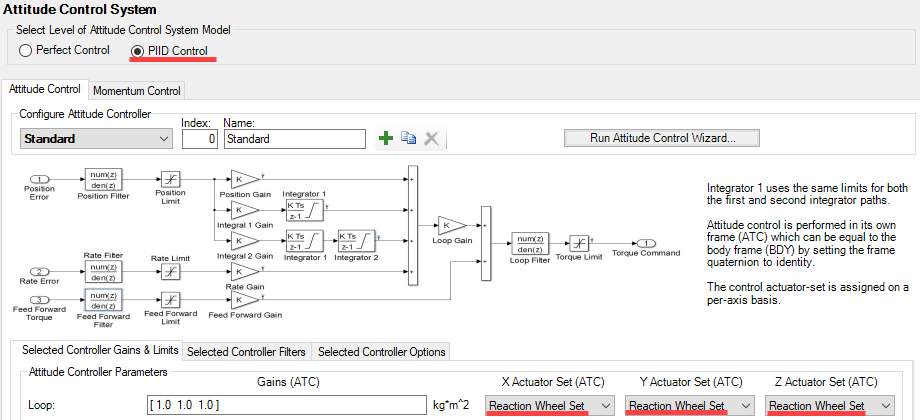920x420 pixels.
Task: Choose the PIID Control radio option
Action: point(139,50)
